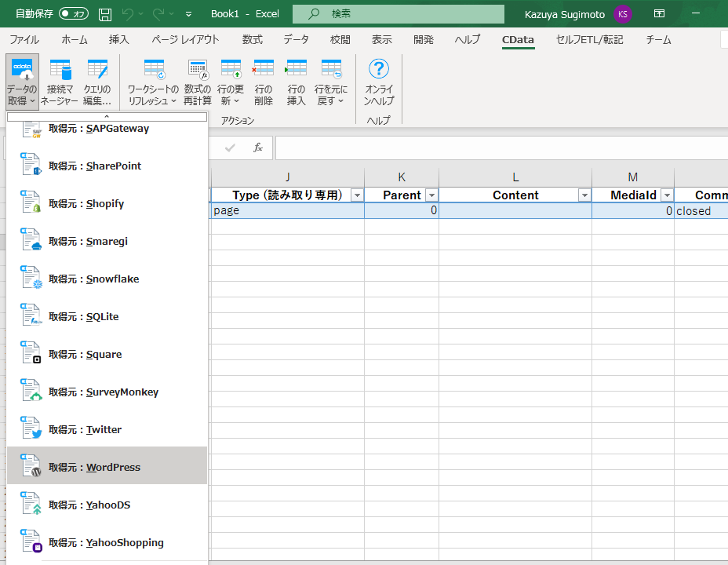The image size is (728, 565).
Task: Click the Square data source icon
Action: (x=31, y=353)
